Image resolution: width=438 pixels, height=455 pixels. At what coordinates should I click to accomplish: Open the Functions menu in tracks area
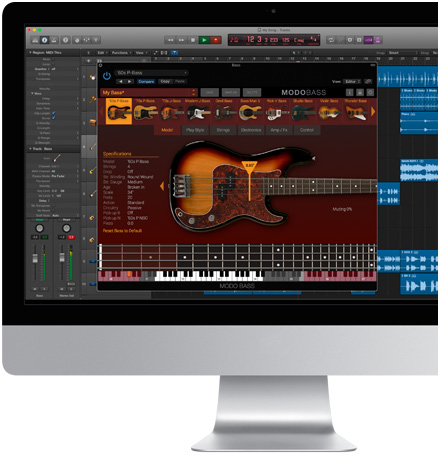121,53
